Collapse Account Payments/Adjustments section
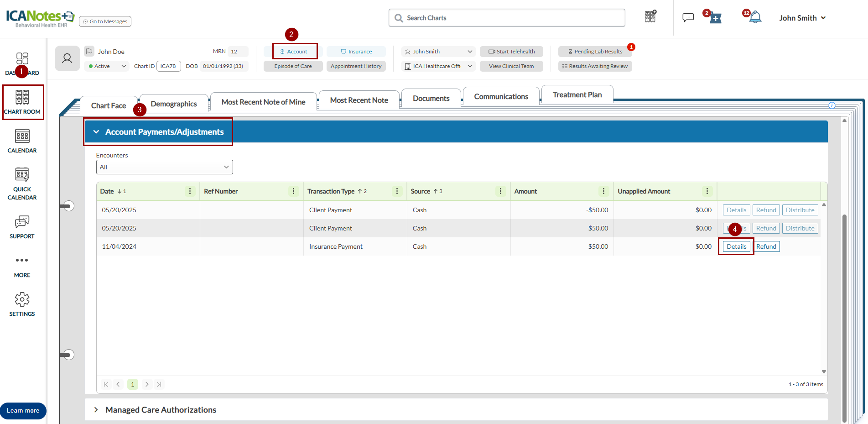The height and width of the screenshot is (424, 868). tap(96, 132)
